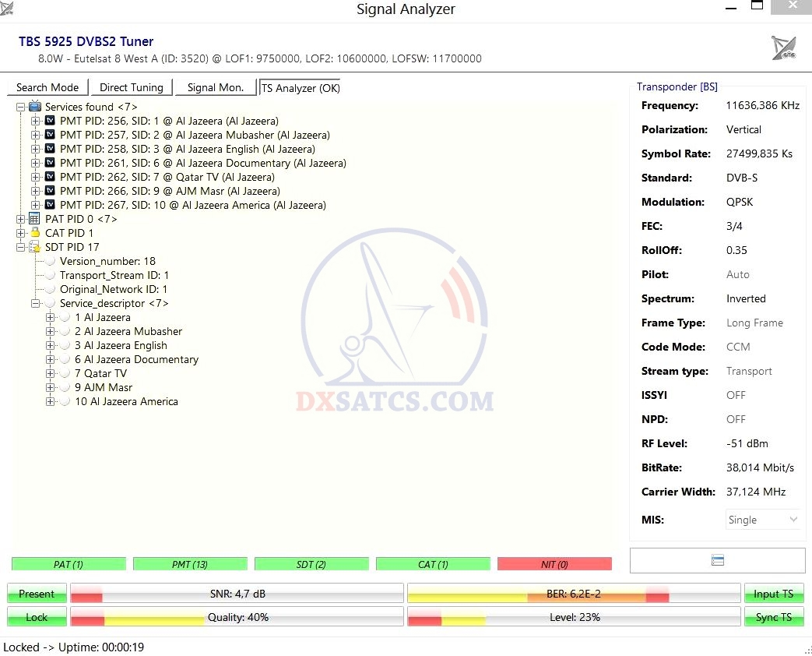
Task: Click the Quality 40% bar
Action: (237, 616)
